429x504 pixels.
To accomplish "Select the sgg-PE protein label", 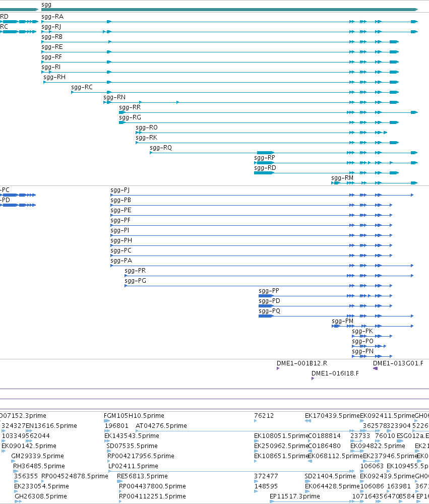I will click(x=120, y=210).
